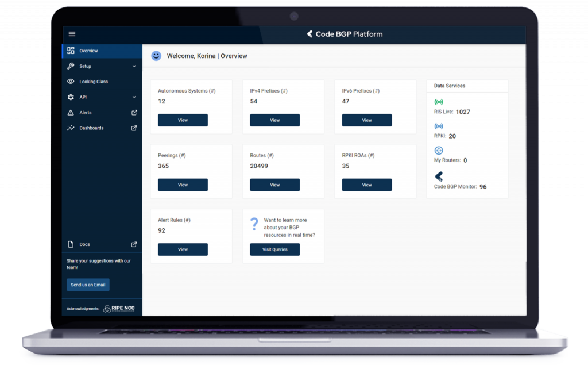View IPv6 Prefixes list
This screenshot has height=365, width=588.
[x=367, y=120]
